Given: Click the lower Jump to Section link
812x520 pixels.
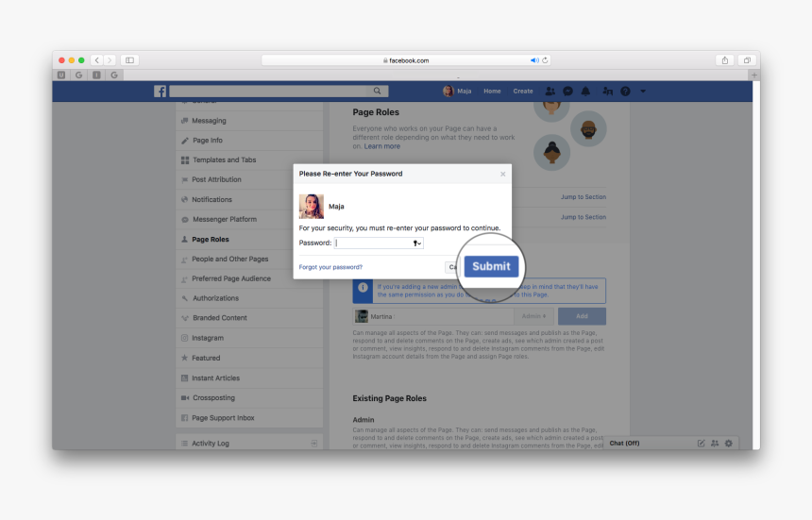Looking at the screenshot, I should [x=584, y=217].
